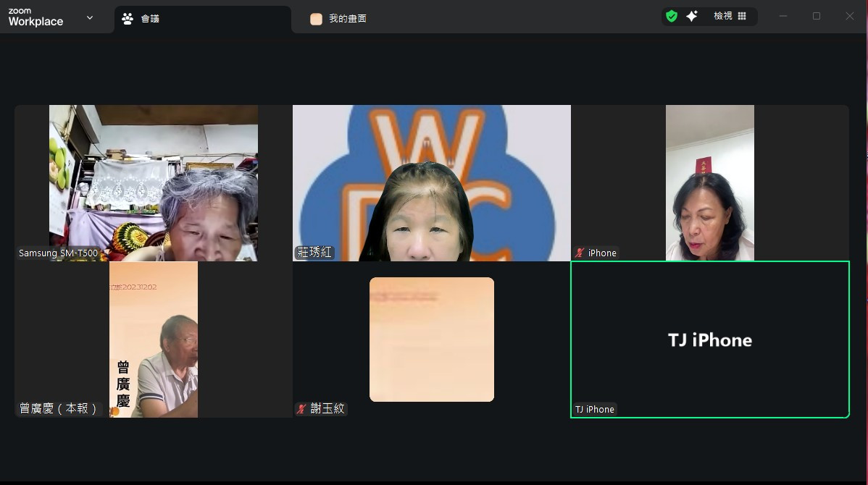Click the green encryption shield icon
868x485 pixels.
coord(672,16)
